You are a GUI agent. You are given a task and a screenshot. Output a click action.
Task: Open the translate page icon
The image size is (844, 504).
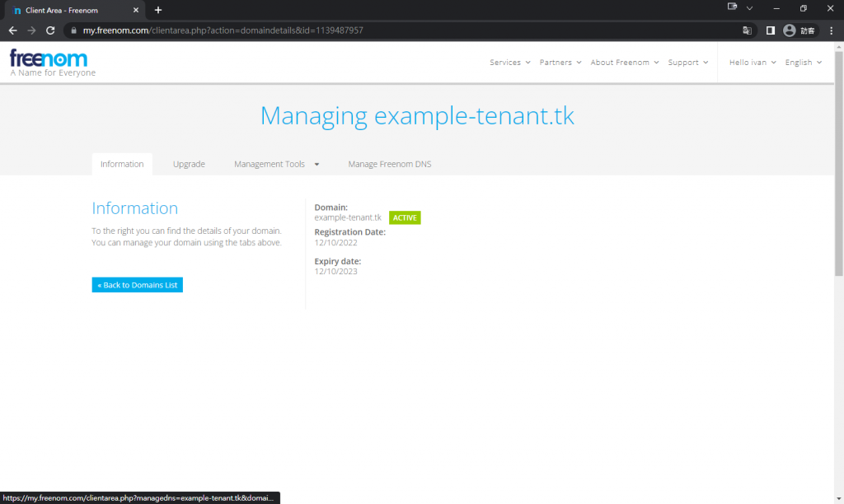pyautogui.click(x=747, y=30)
